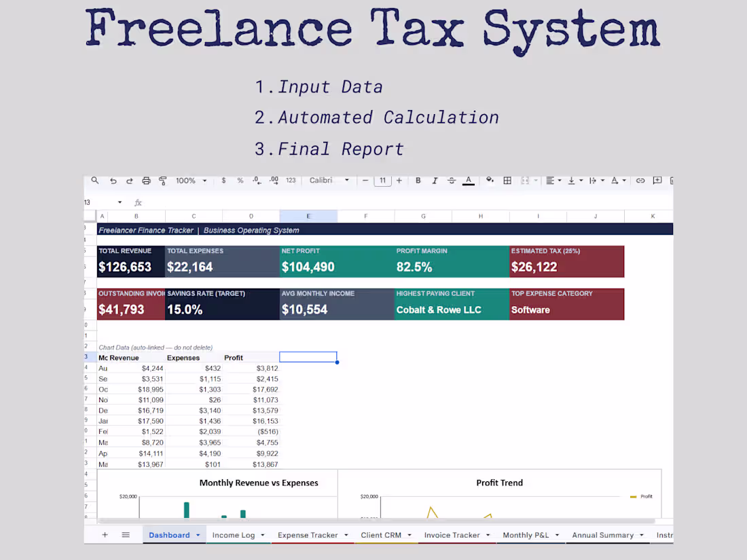Click the font size field showing 11
Image resolution: width=747 pixels, height=560 pixels.
point(382,181)
